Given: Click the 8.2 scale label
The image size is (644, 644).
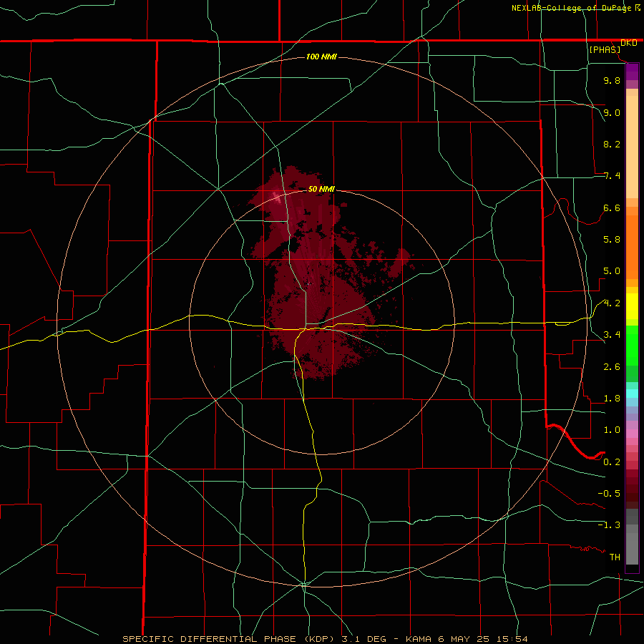Looking at the screenshot, I should [612, 144].
